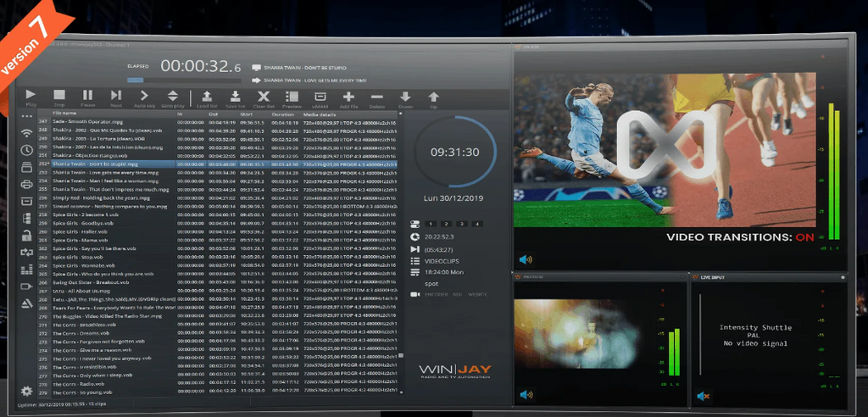Image resolution: width=868 pixels, height=417 pixels.
Task: Click the Media details column header
Action: point(319,114)
